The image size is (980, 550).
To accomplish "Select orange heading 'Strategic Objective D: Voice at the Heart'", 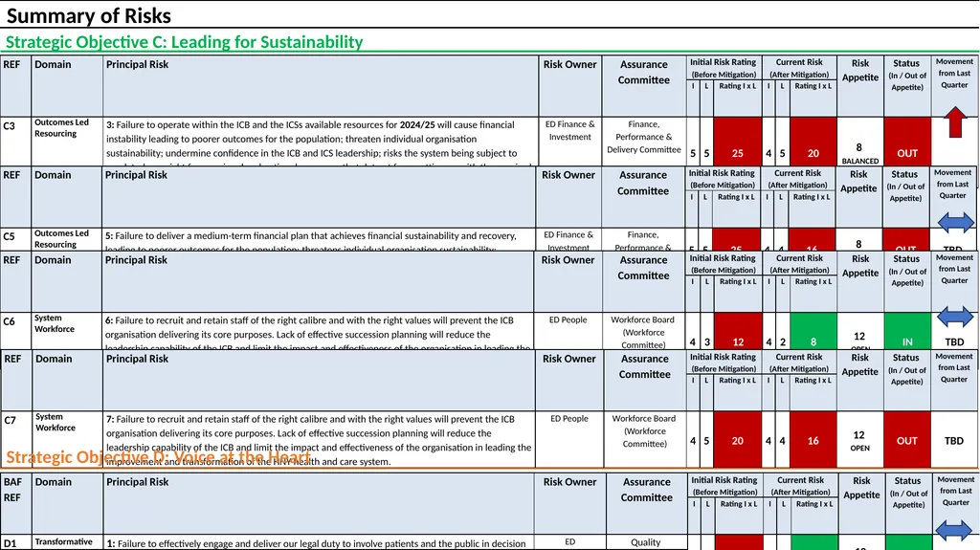I will click(158, 457).
